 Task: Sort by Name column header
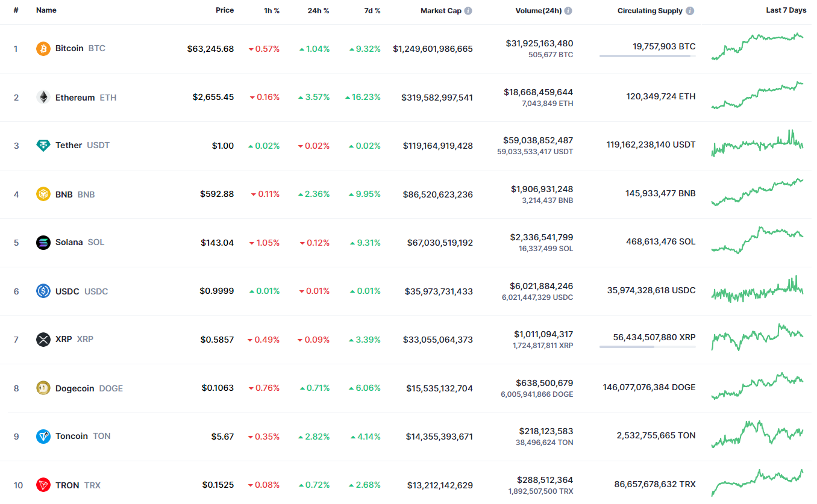tap(46, 10)
